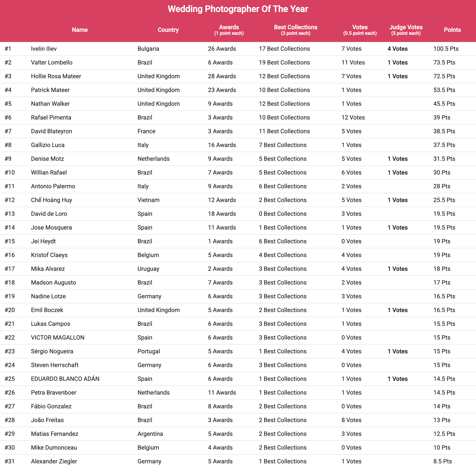Click the Name column header
Viewport: 476px width, 468px height.
click(80, 30)
